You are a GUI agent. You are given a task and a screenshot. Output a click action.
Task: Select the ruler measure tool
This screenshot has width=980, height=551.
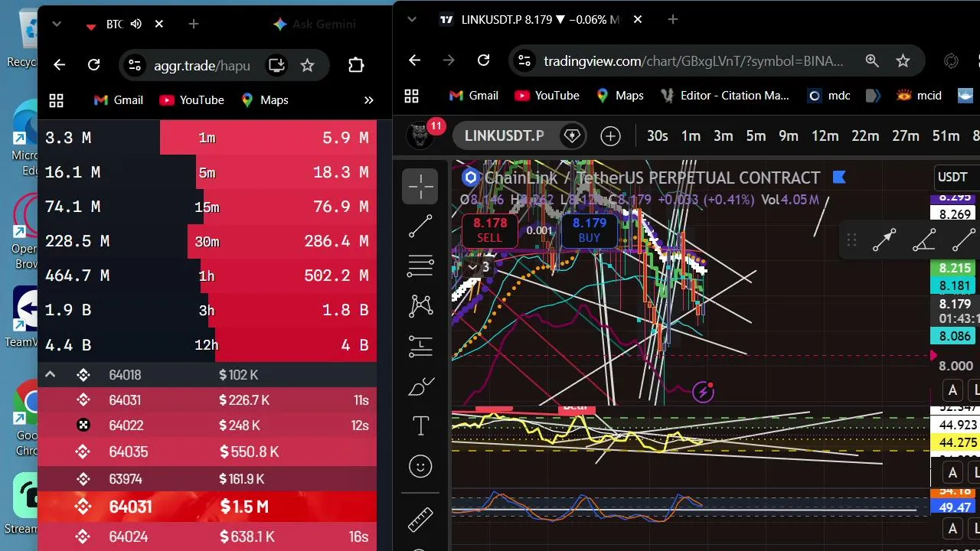(x=420, y=520)
